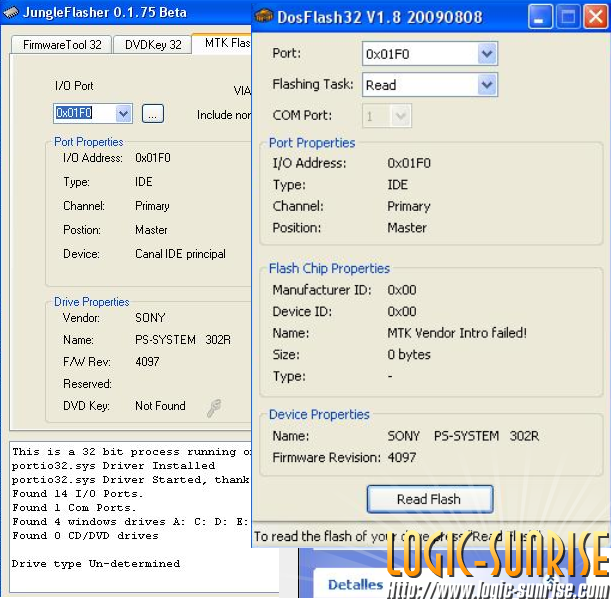Viewport: 611px width, 599px height.
Task: Click the Master value in DosFlash32 Position
Action: pyautogui.click(x=407, y=228)
